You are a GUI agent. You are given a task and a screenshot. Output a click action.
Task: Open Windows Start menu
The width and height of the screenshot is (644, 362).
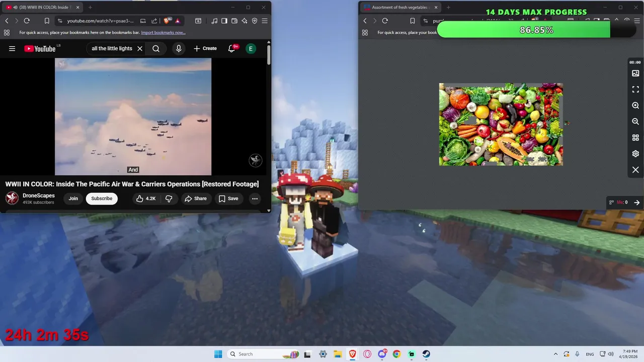point(218,354)
